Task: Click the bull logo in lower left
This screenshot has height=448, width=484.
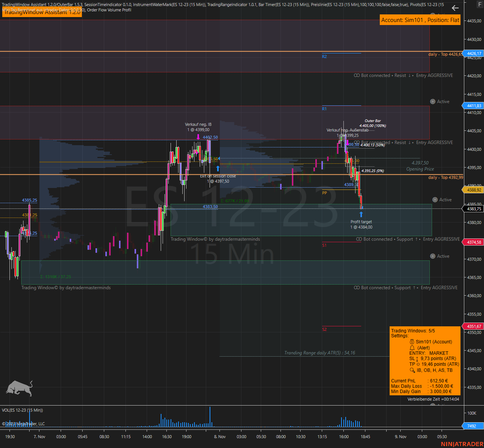Action: [19, 388]
